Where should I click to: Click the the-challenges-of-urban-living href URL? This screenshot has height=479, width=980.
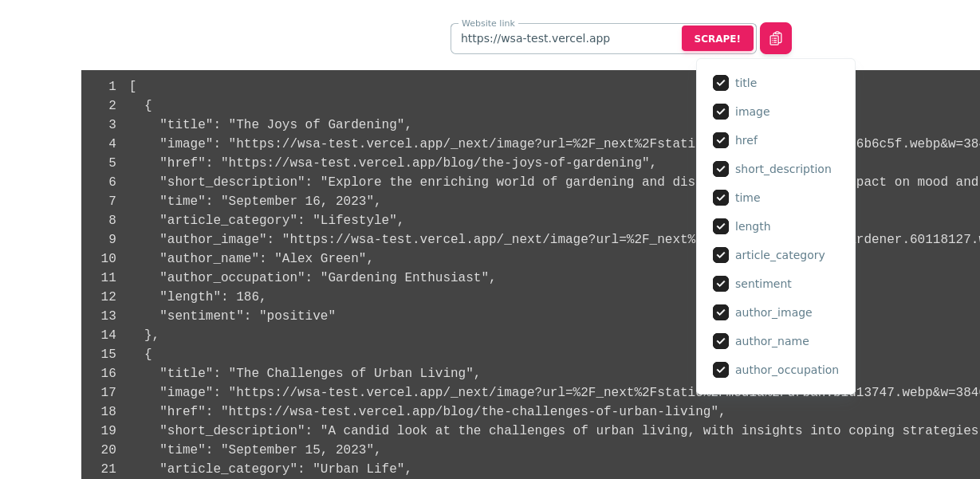pyautogui.click(x=473, y=411)
